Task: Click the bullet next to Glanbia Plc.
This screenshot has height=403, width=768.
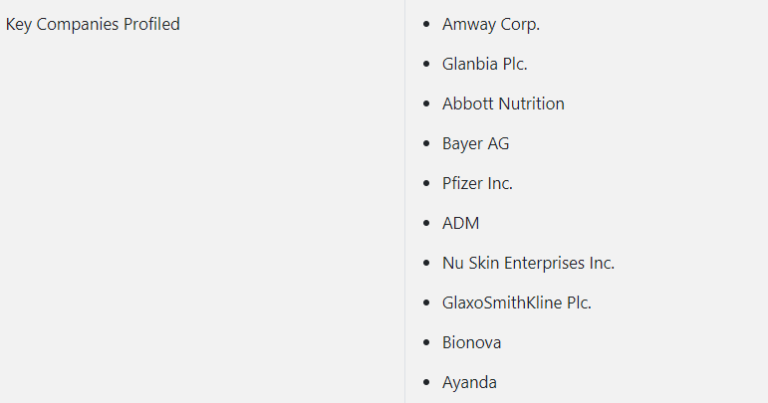Action: point(427,65)
